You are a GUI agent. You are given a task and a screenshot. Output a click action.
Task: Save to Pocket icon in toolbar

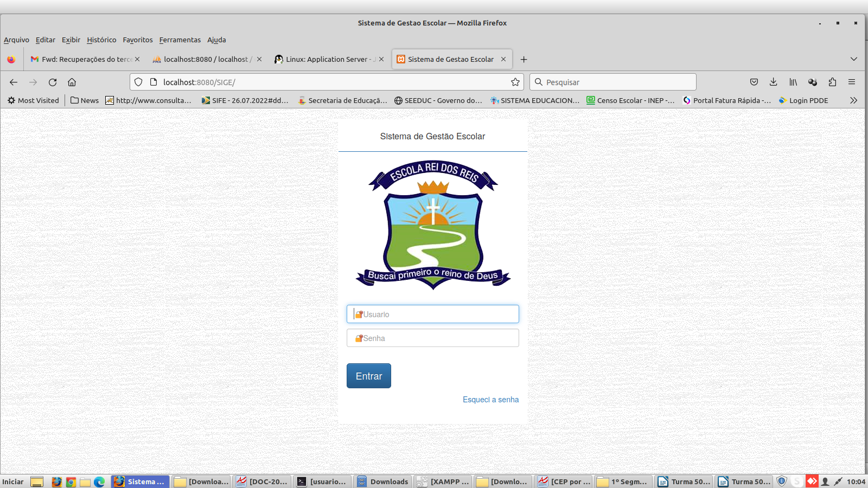click(754, 82)
